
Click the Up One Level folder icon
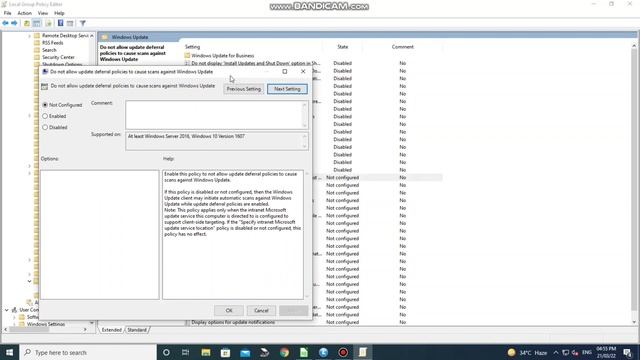click(27, 23)
